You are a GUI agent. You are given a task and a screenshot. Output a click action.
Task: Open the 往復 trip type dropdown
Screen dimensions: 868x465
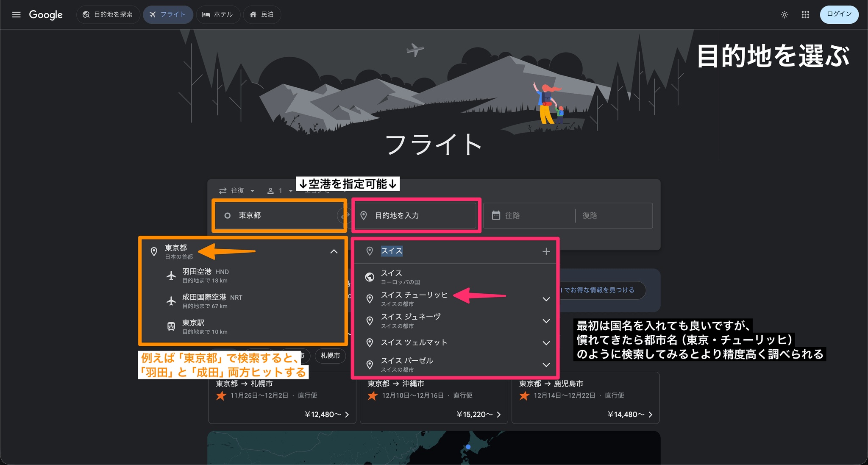(236, 191)
